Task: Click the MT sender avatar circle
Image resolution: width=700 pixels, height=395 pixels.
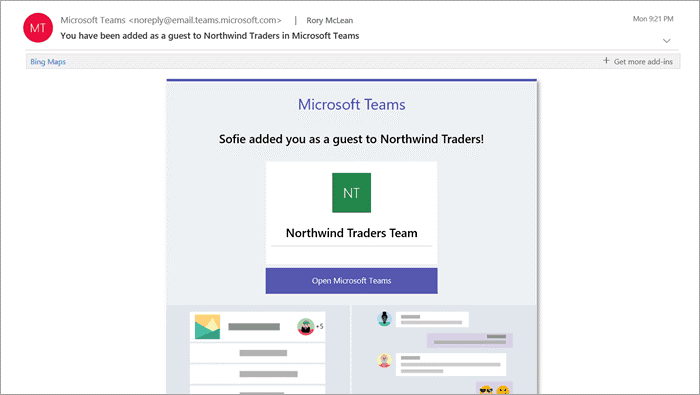Action: (x=38, y=28)
